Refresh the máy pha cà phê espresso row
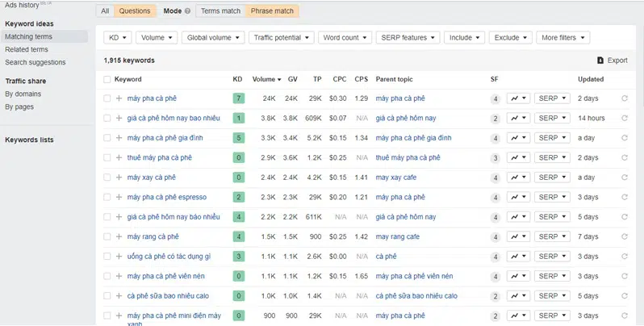Screen dimensions: 644x326 click(x=625, y=197)
